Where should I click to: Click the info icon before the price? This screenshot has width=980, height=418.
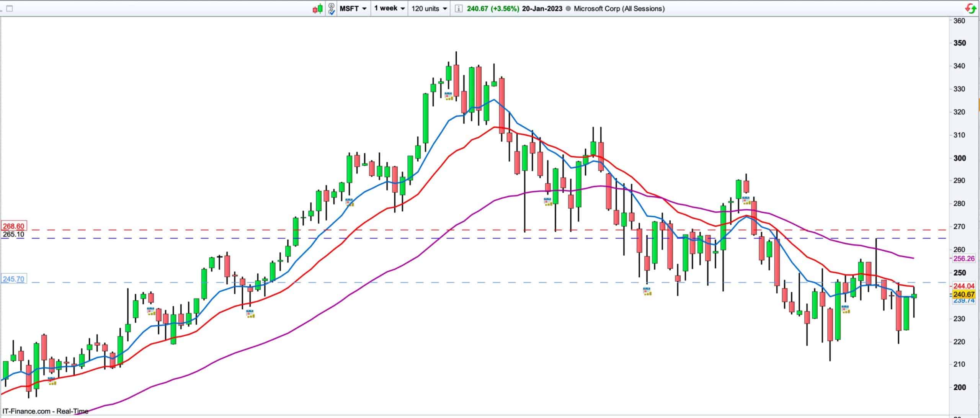459,8
